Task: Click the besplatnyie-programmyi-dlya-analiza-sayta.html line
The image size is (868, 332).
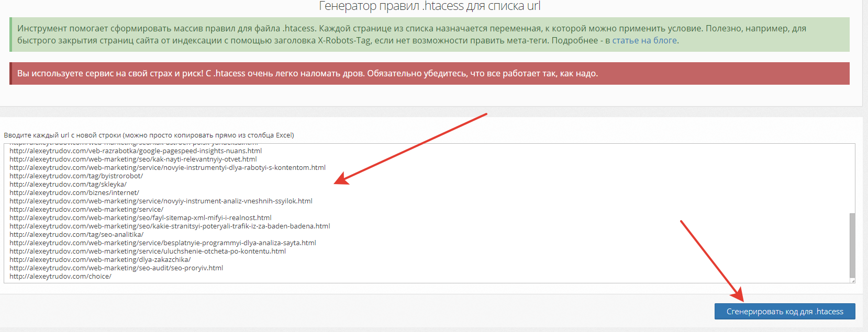Action: point(163,243)
